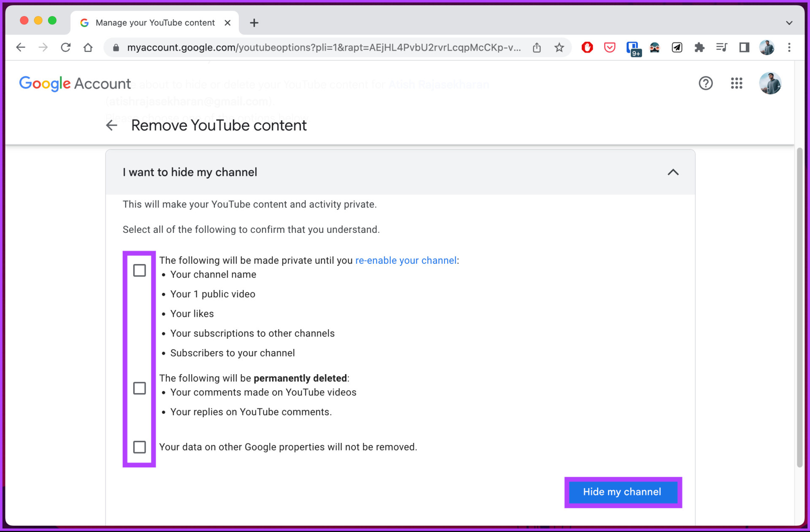This screenshot has height=532, width=810.
Task: Share this page from the address bar
Action: click(537, 48)
